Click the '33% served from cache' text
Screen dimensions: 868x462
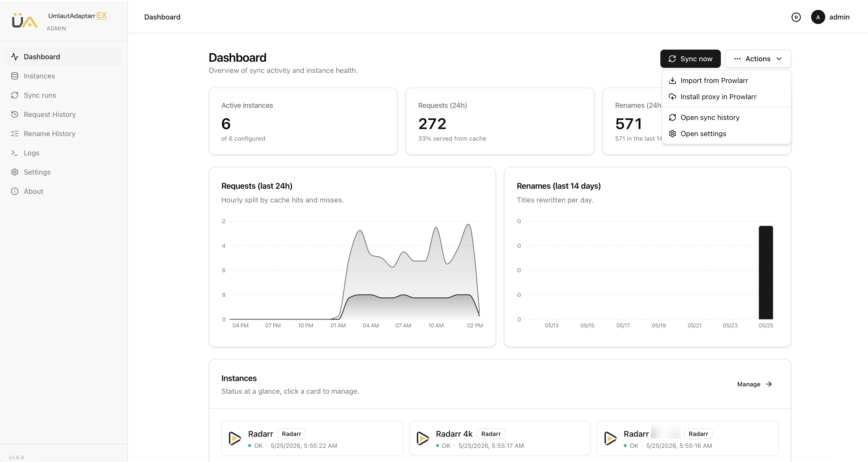(x=452, y=138)
